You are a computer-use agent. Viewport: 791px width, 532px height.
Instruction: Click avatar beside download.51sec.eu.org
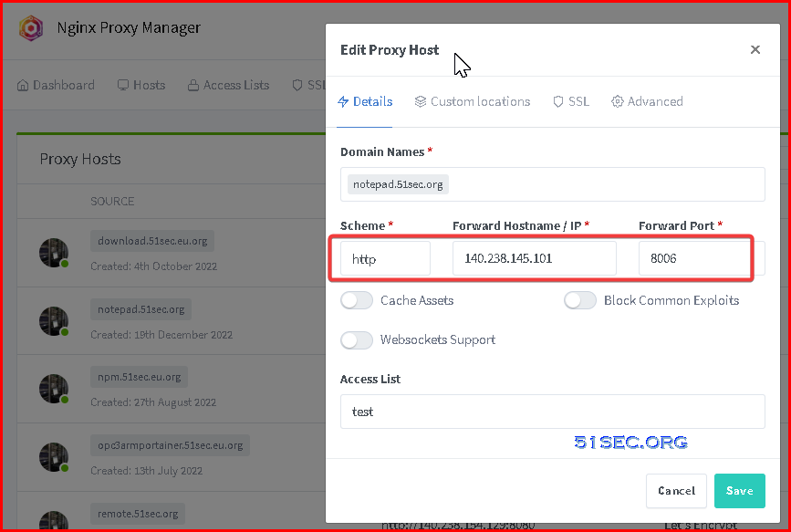tap(54, 253)
